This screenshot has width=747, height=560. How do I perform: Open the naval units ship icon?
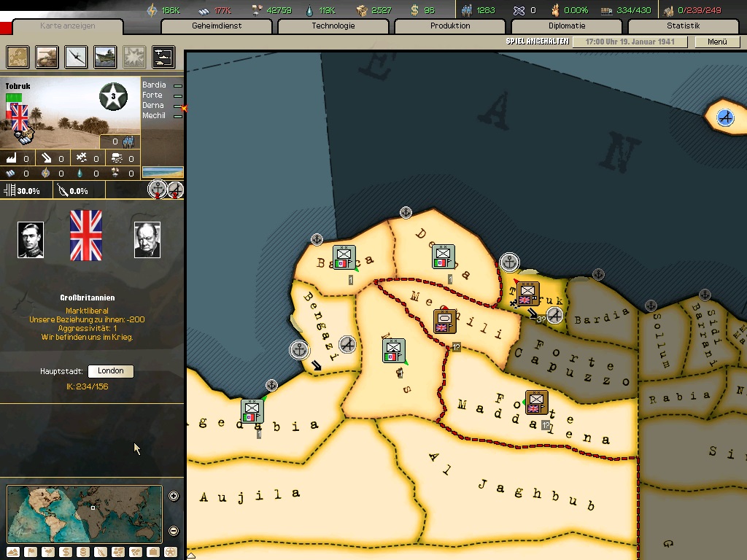(105, 56)
